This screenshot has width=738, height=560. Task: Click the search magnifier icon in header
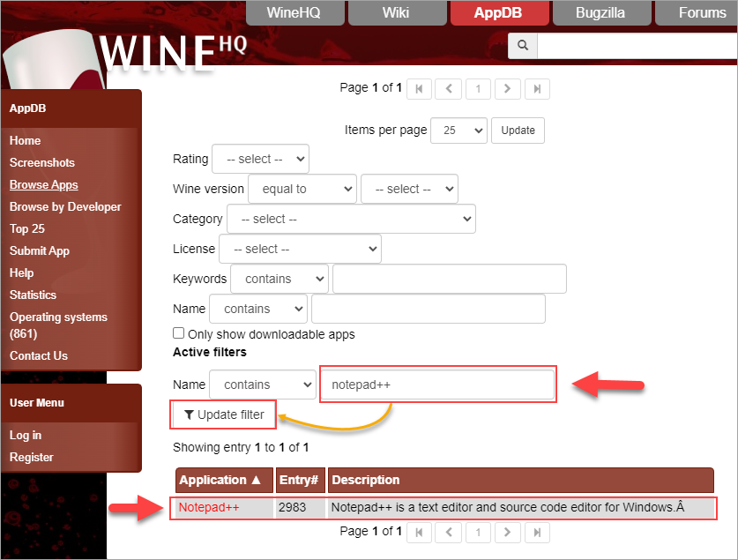click(x=523, y=45)
